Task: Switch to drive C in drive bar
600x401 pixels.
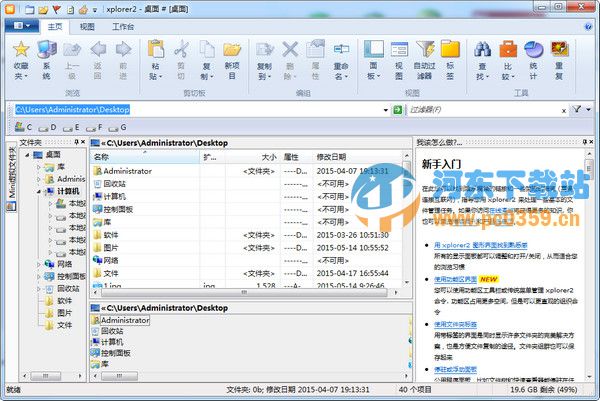Action: [x=23, y=127]
